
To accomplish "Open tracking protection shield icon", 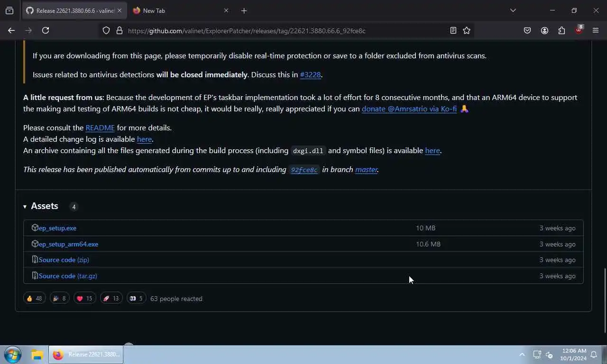I will 106,30.
